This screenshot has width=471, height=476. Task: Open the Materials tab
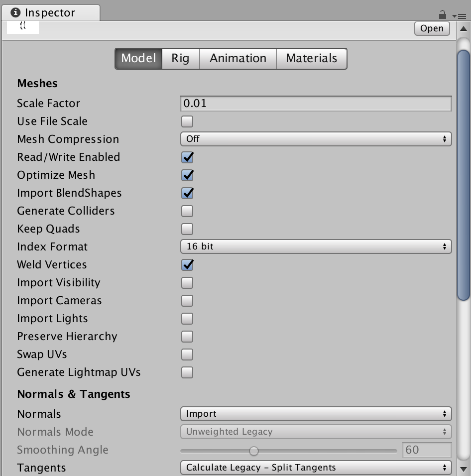pos(311,58)
